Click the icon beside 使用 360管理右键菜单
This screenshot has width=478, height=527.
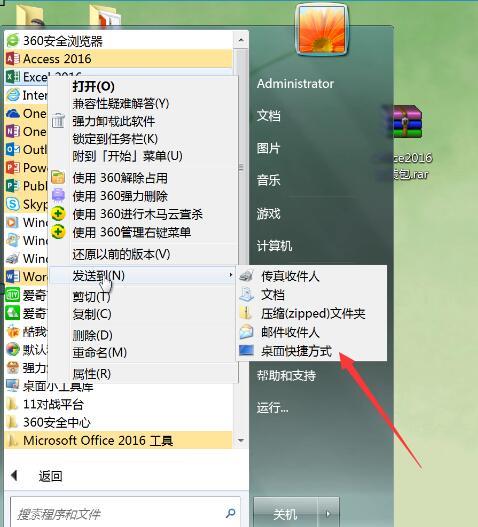click(x=58, y=232)
